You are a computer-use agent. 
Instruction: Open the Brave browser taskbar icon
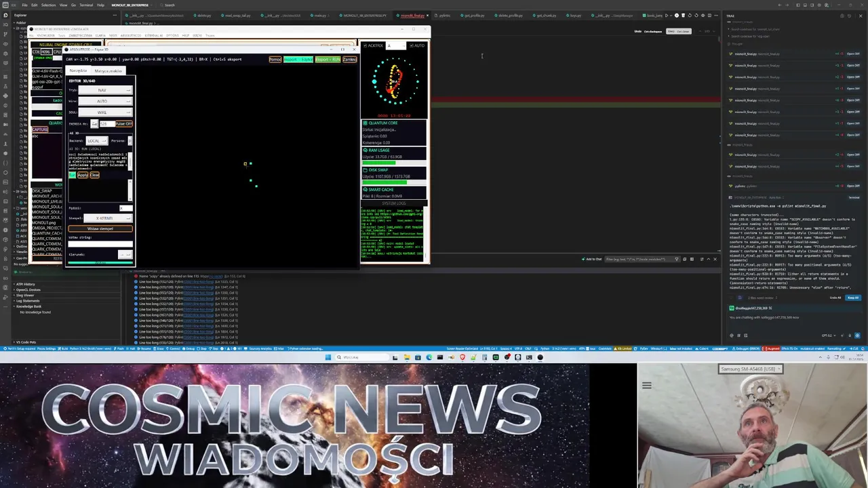[462, 357]
